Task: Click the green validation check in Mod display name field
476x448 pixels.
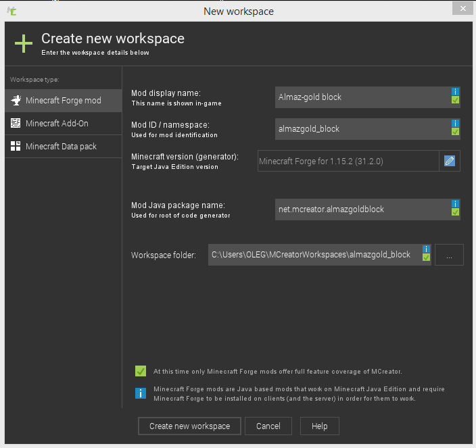Action: [455, 100]
